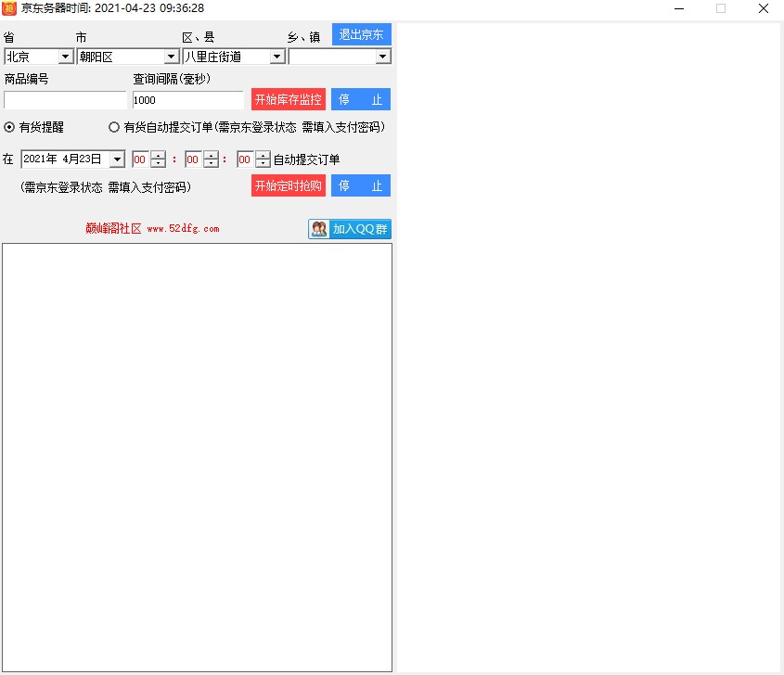Image resolution: width=784 pixels, height=675 pixels.
Task: Stop timed purchase using the lower 停止 button
Action: (361, 185)
